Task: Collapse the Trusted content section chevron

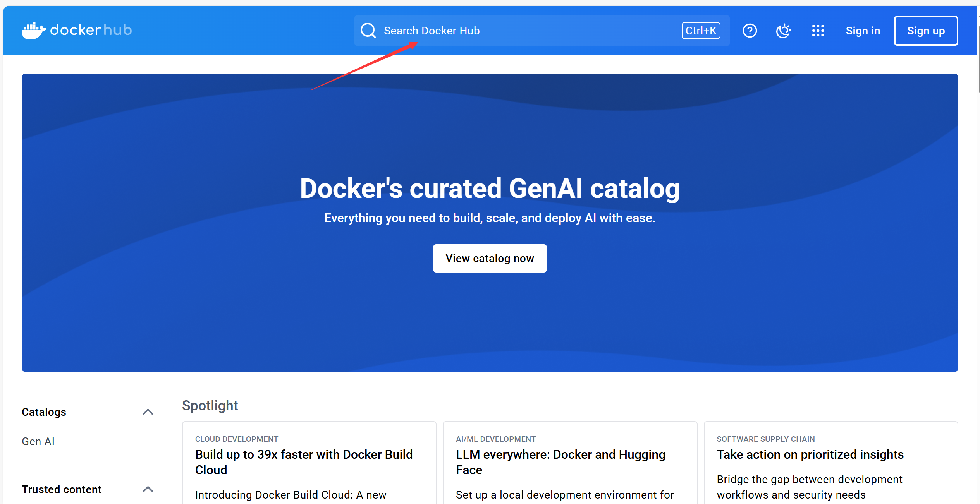Action: [x=148, y=489]
